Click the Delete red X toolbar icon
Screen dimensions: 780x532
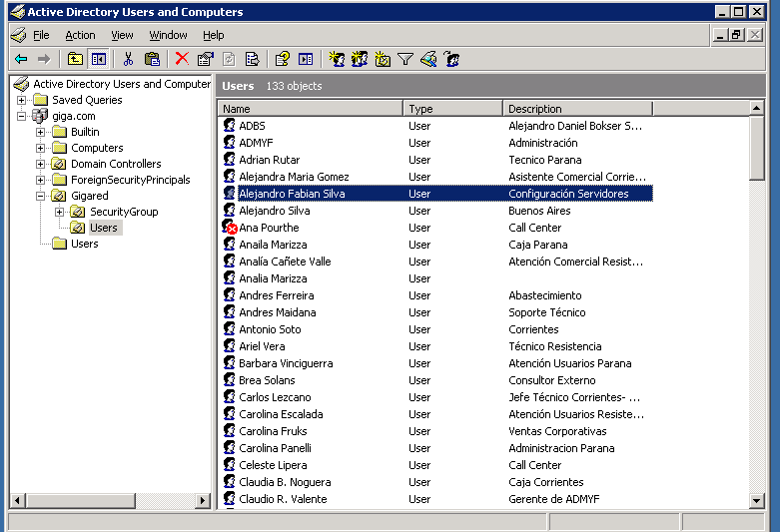pyautogui.click(x=182, y=59)
